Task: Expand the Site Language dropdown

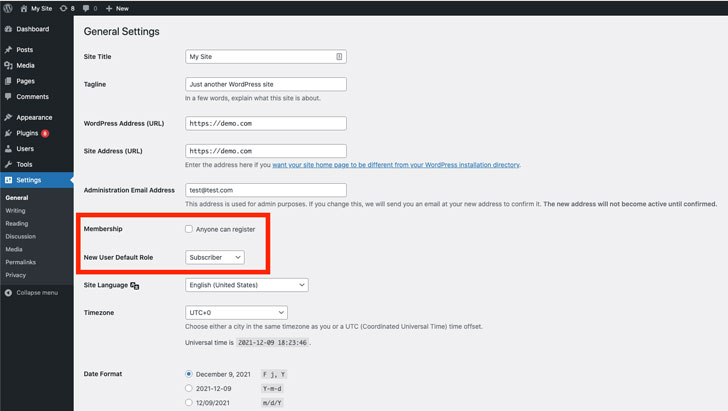Action: 246,285
